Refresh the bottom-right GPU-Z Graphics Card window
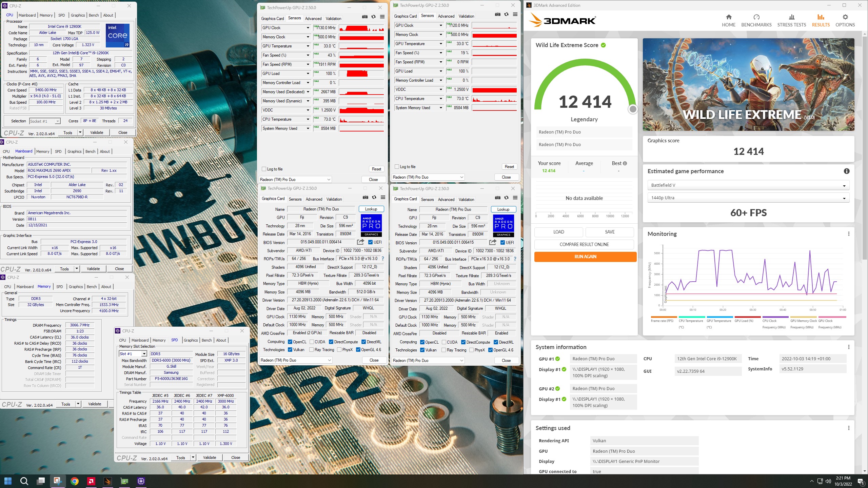This screenshot has height=488, width=868. (506, 198)
